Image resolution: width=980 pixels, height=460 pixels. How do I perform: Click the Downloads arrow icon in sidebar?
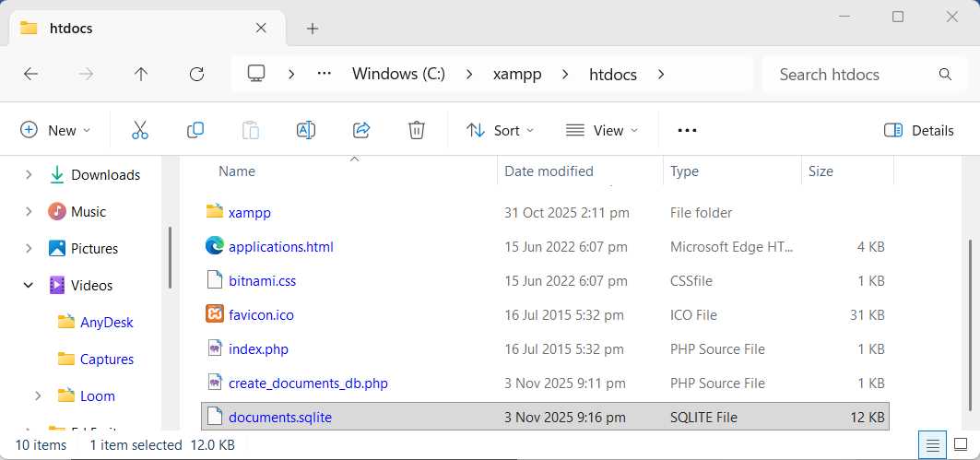(x=57, y=174)
